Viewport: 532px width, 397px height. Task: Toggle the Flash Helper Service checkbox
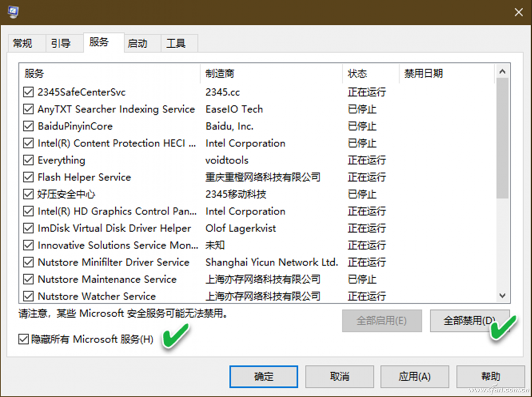click(x=28, y=177)
